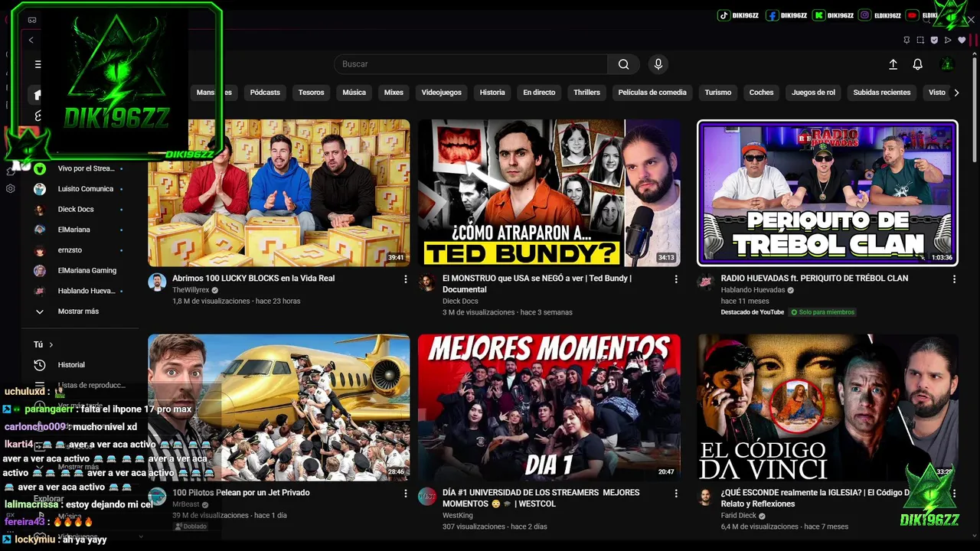Click the browser heart bookmark icon
Viewport: 980px width, 551px height.
962,40
